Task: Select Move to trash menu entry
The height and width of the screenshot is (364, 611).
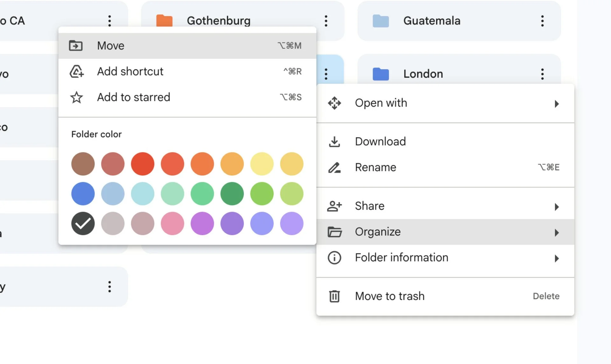Action: (x=446, y=296)
